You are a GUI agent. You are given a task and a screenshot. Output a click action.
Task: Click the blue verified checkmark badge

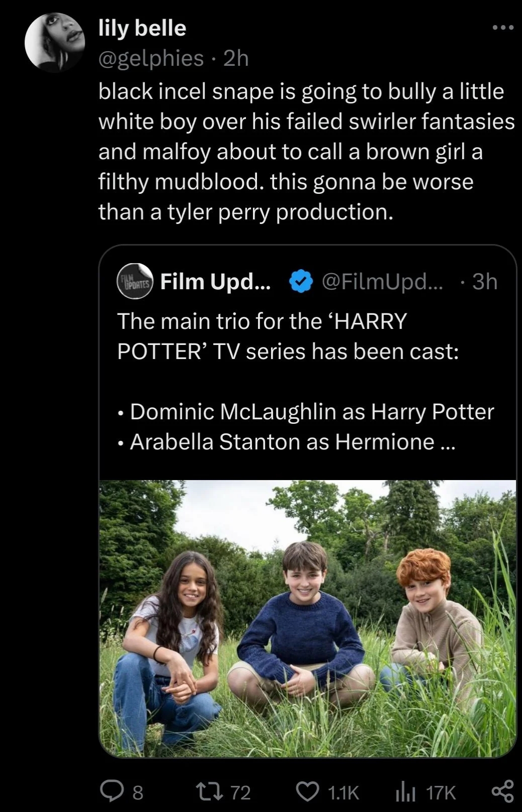pos(301,281)
